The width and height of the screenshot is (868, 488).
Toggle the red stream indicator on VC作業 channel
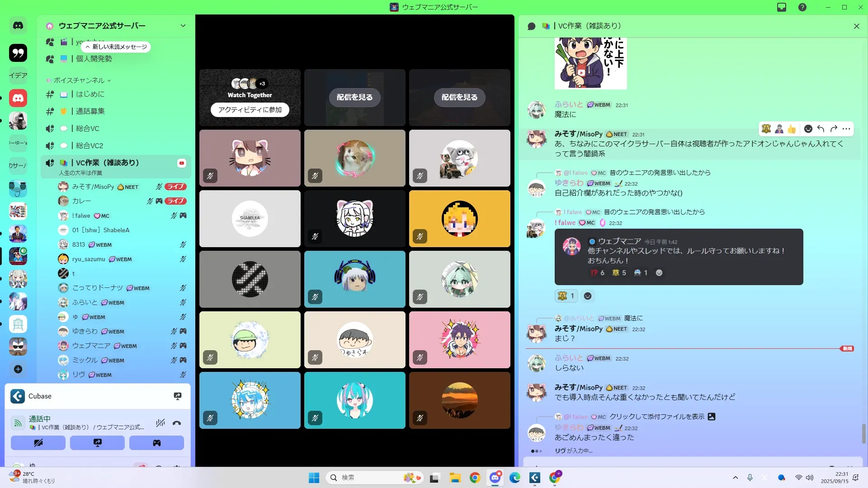182,163
